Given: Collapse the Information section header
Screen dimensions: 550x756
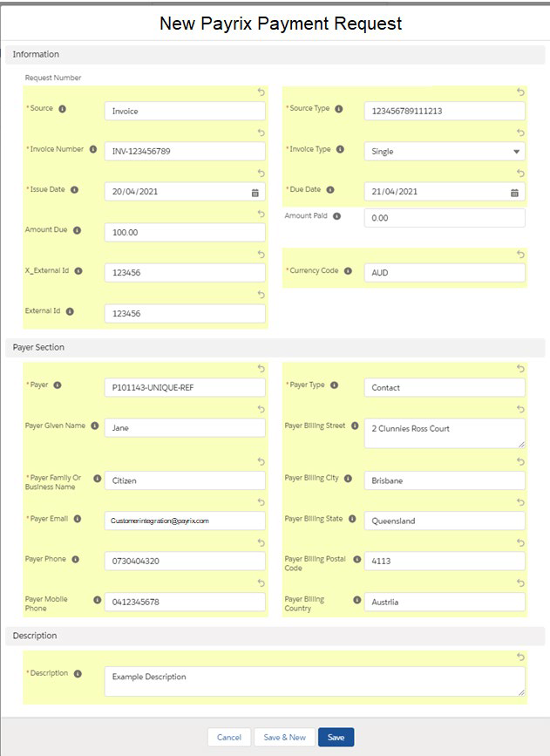Looking at the screenshot, I should (36, 54).
